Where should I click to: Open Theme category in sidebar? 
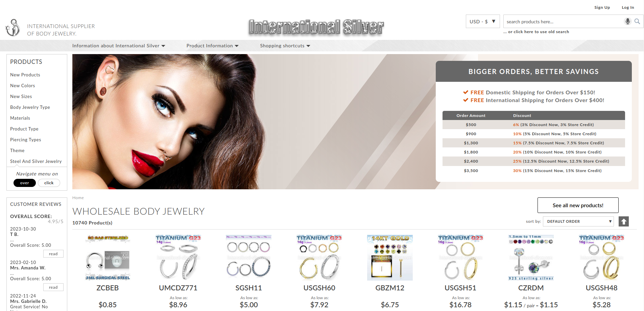click(17, 150)
